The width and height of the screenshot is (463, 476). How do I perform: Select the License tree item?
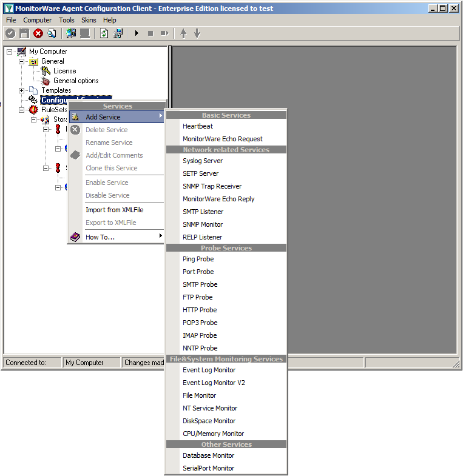point(64,71)
